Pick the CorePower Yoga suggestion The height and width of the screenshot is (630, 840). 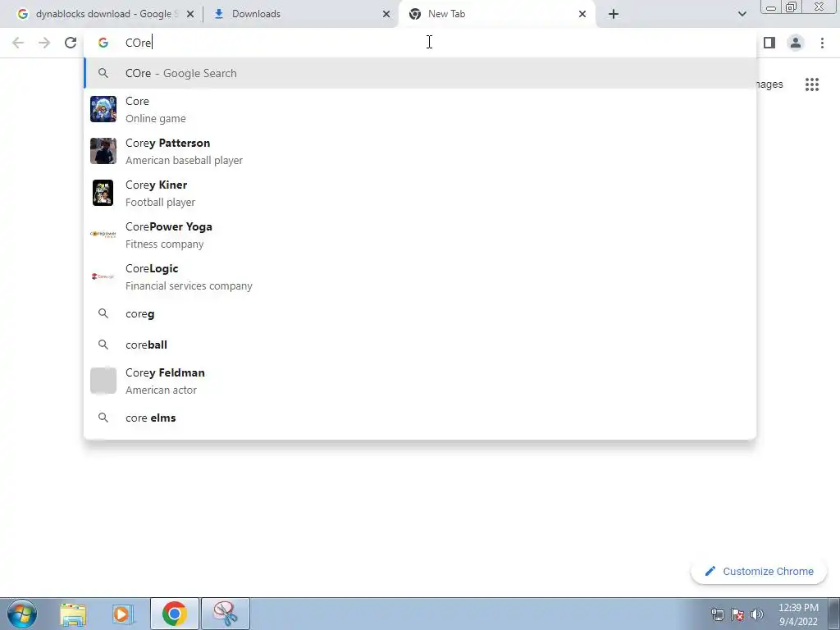tap(420, 235)
